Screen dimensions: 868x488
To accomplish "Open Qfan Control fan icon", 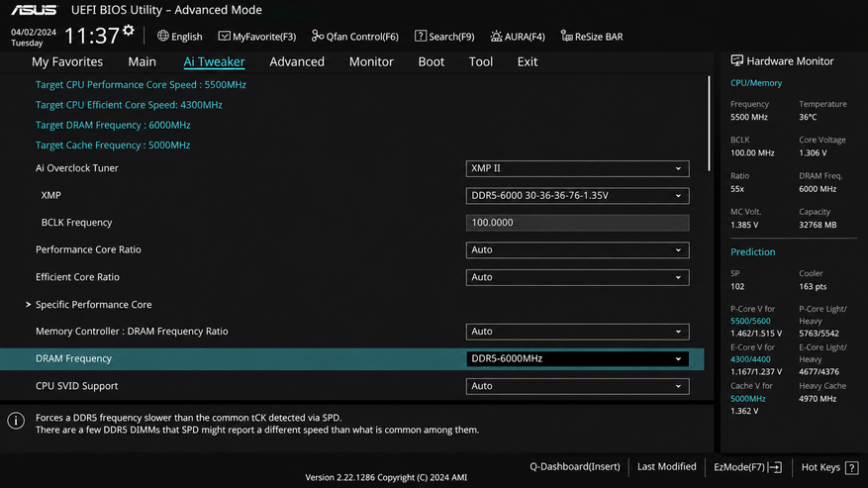I will (x=317, y=36).
